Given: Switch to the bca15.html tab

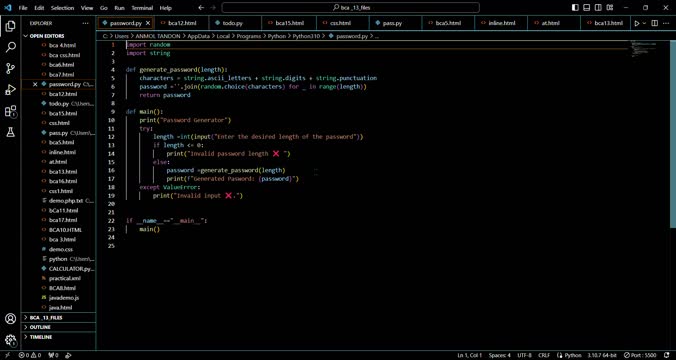Looking at the screenshot, I should [x=289, y=23].
